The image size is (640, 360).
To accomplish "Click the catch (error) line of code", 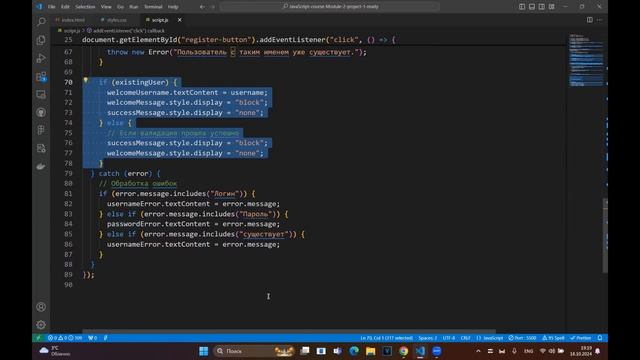I will [125, 173].
